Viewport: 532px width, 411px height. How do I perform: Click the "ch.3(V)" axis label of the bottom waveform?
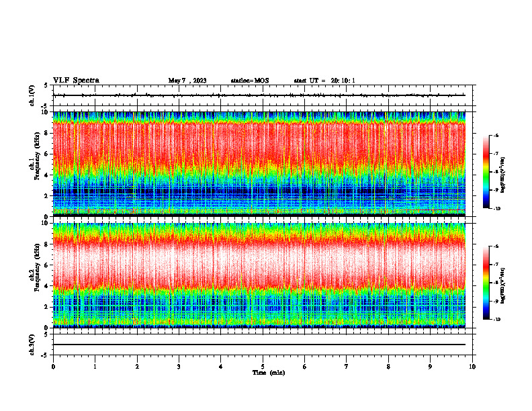pos(32,345)
